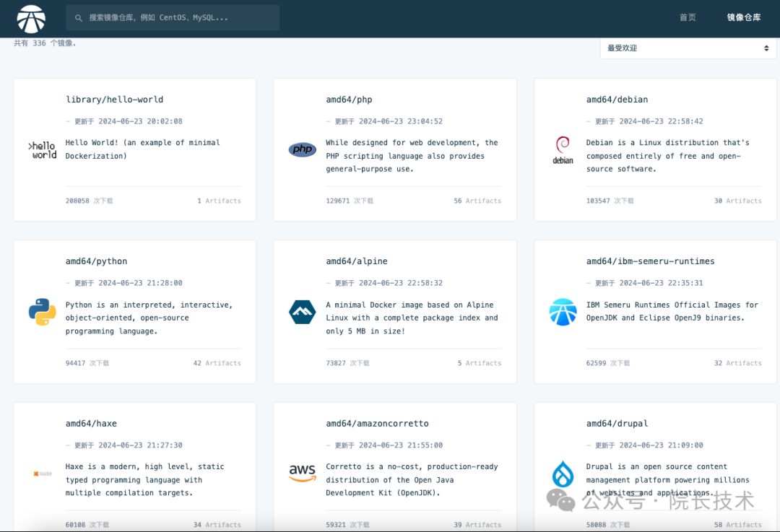
Task: Click semeru's 62599 次下载 count
Action: [x=608, y=363]
